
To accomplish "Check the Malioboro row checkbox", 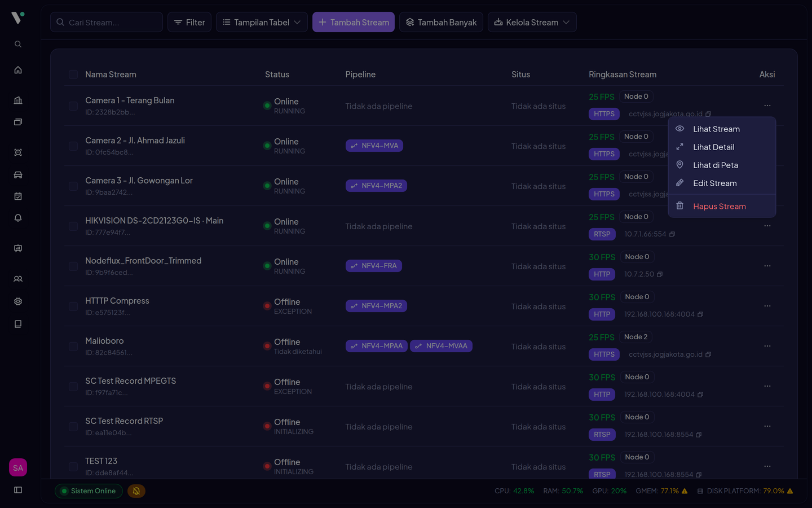I will click(73, 347).
